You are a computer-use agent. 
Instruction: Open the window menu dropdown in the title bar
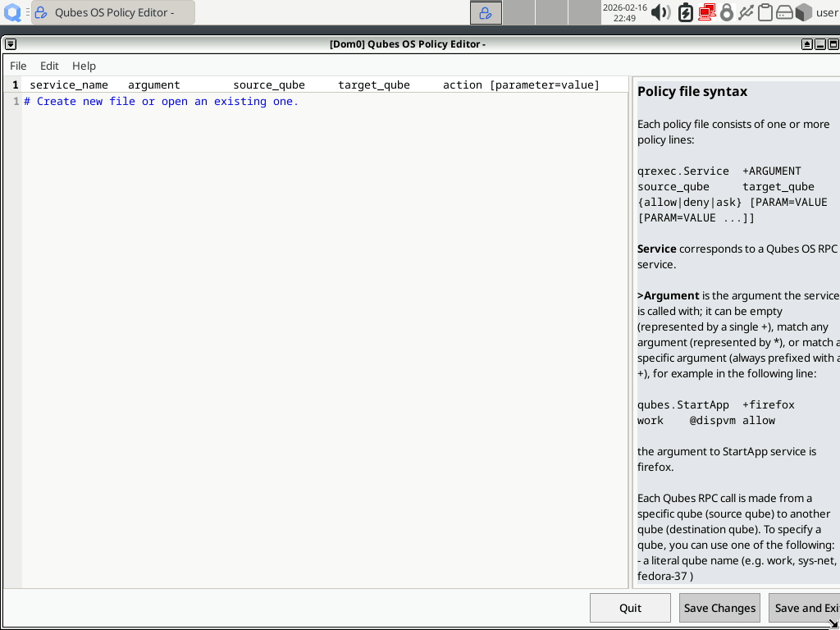(11, 44)
